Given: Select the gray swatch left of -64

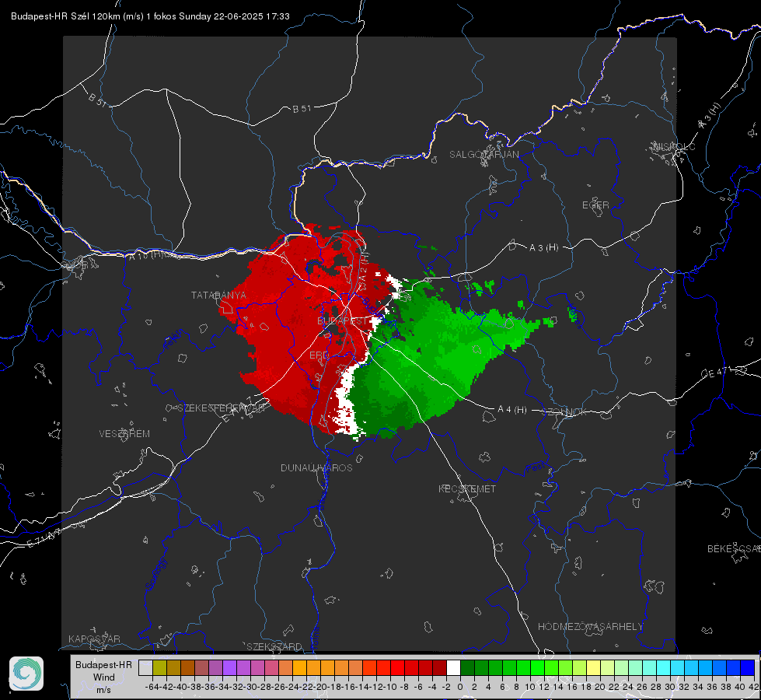Looking at the screenshot, I should pos(145,667).
